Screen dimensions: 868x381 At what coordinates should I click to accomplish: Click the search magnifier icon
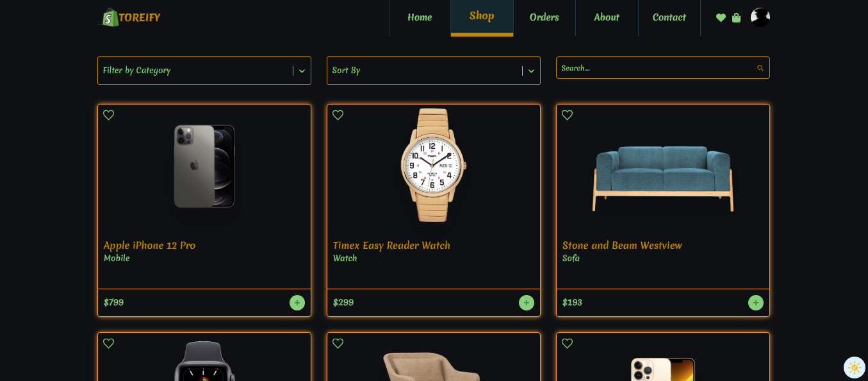(760, 68)
